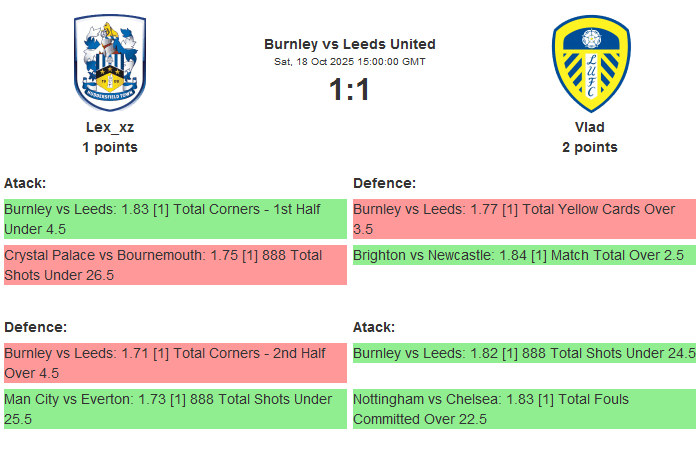Select Burnley vs Leeds Total Shots Under 24.5
Viewport: 700px width, 460px height.
coord(524,353)
